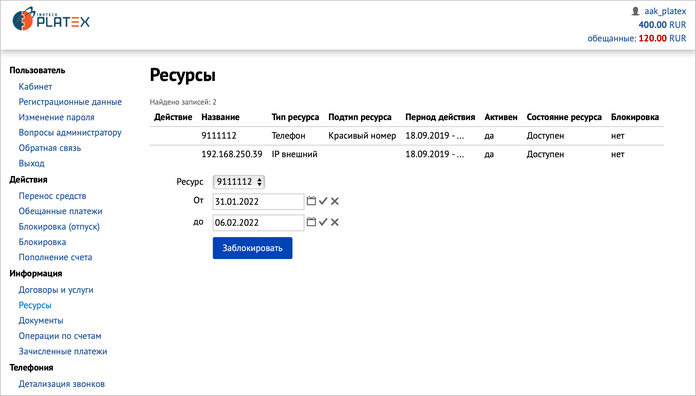Click the до date field 06.02.2022
Image resolution: width=696 pixels, height=396 pixels.
[x=258, y=222]
